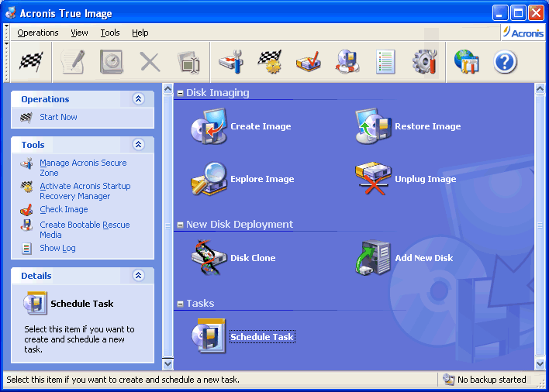The height and width of the screenshot is (392, 549).
Task: Click the Check Image sidebar link
Action: (64, 209)
